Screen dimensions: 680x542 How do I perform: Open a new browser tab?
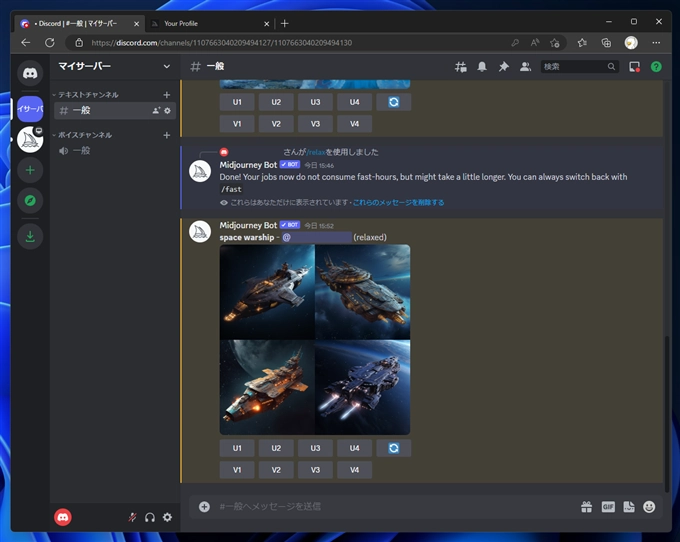pos(284,23)
